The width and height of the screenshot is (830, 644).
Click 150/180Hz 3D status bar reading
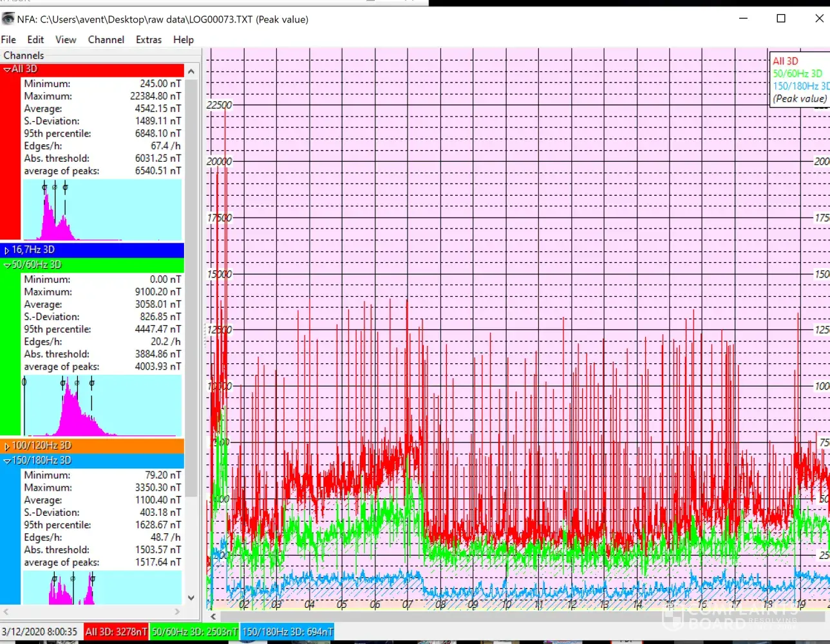287,632
